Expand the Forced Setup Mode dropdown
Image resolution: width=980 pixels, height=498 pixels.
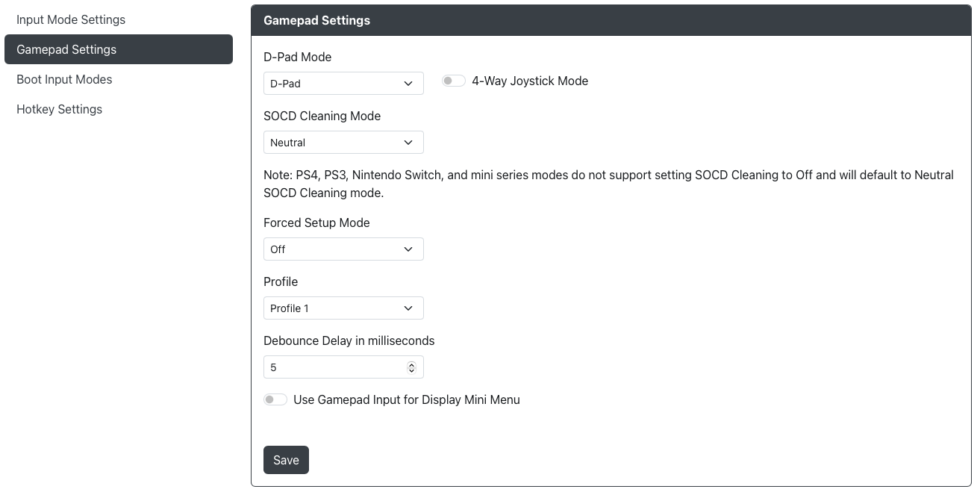[343, 249]
